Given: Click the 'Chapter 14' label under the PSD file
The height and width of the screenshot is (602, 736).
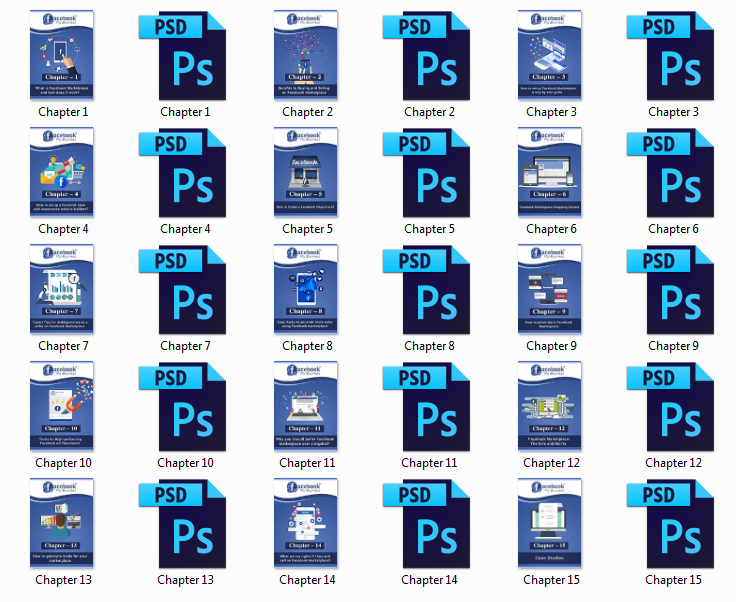Looking at the screenshot, I should tap(429, 580).
